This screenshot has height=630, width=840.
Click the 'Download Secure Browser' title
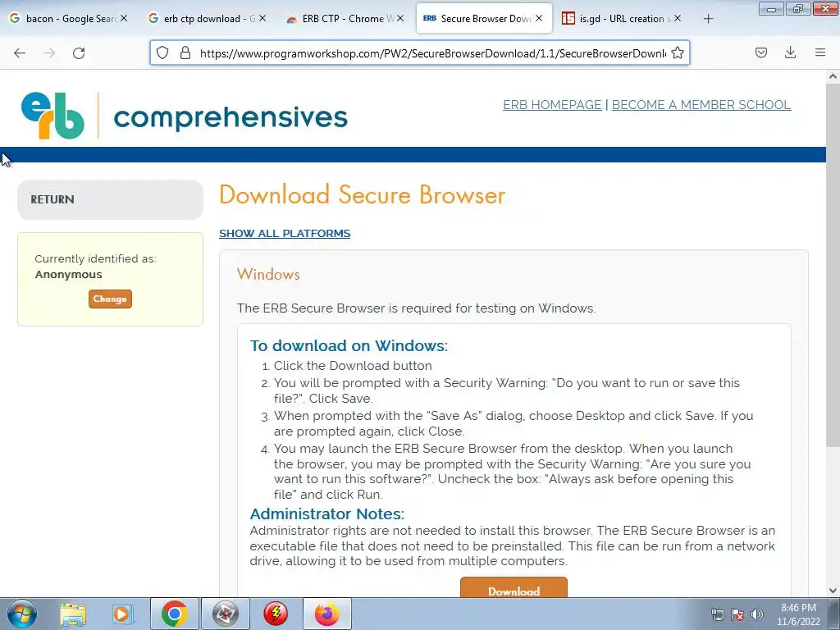[x=362, y=194]
